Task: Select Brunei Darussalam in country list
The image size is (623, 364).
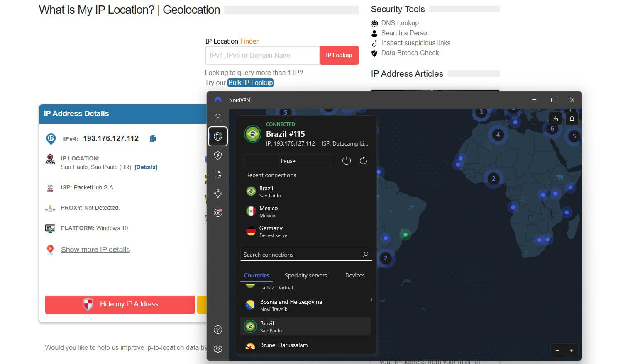Action: coord(305,345)
